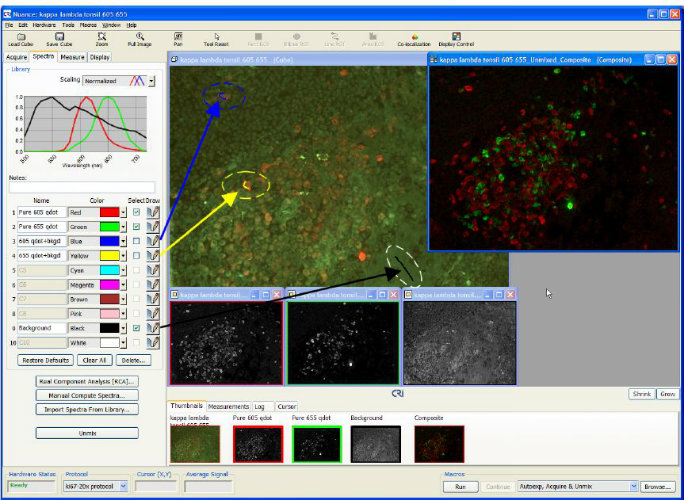This screenshot has width=684, height=500.
Task: Click the Full Image toolbar icon
Action: 140,37
